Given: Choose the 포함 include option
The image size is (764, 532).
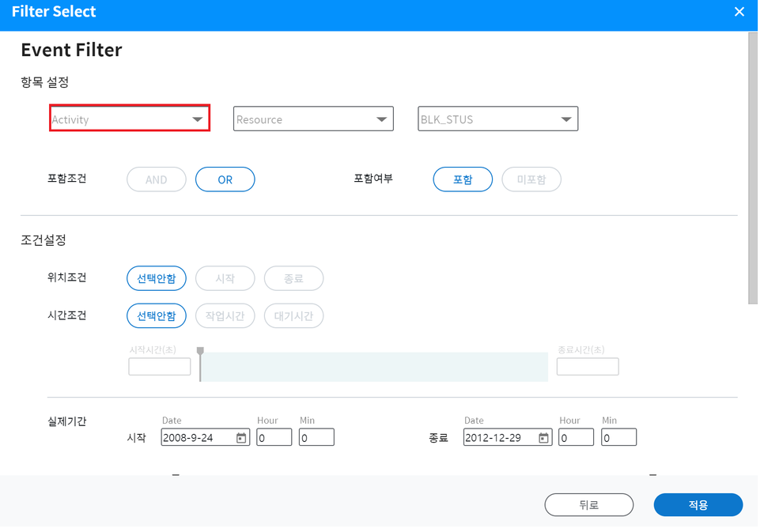Looking at the screenshot, I should (463, 179).
